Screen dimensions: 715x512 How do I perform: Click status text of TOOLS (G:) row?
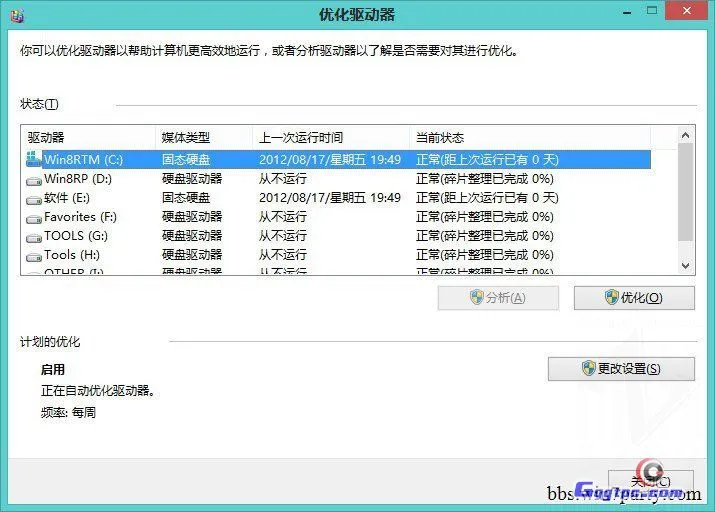point(485,236)
